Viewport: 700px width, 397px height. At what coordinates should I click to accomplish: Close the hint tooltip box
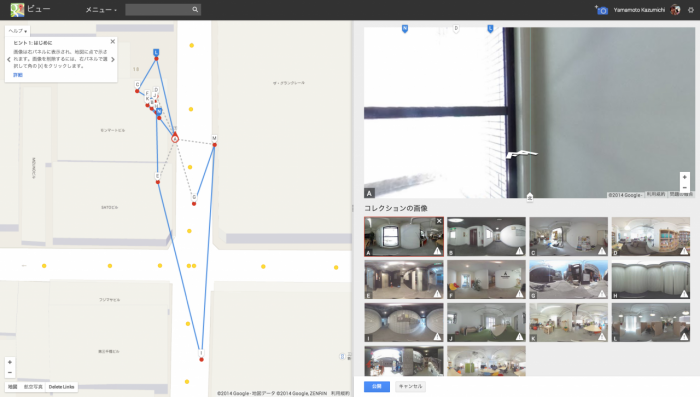112,42
